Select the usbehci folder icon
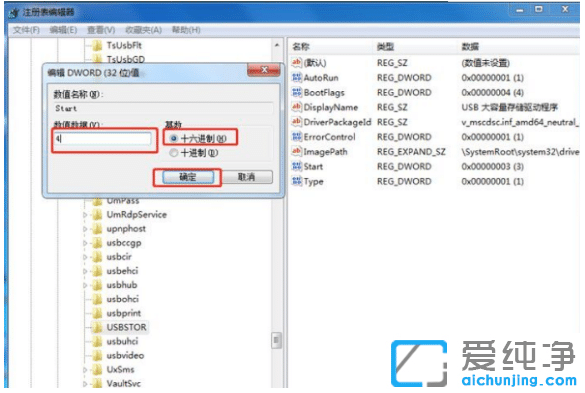This screenshot has width=585, height=393. (97, 271)
